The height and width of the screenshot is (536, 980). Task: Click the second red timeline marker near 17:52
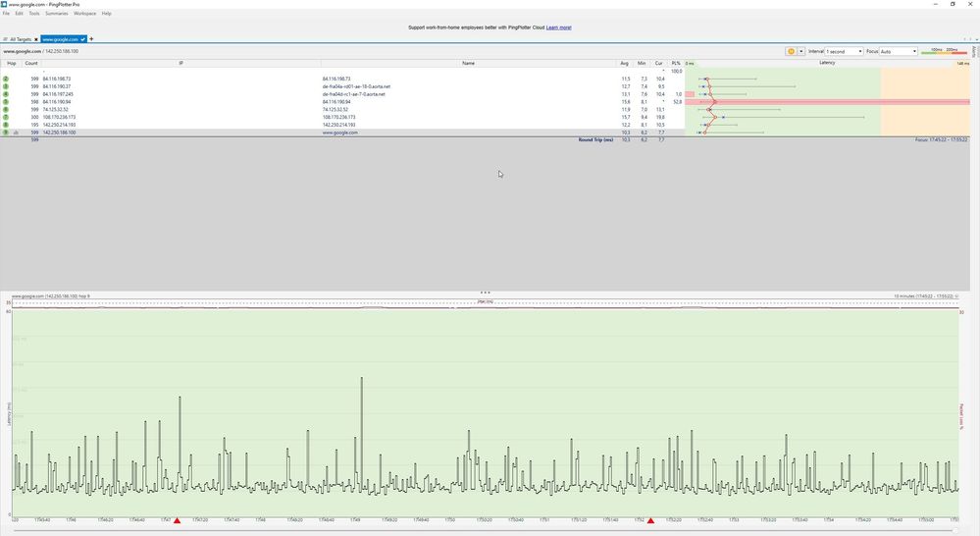650,520
